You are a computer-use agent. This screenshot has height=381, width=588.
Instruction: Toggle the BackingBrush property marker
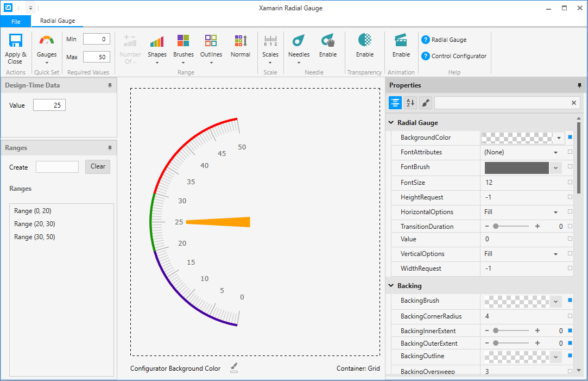(x=570, y=301)
